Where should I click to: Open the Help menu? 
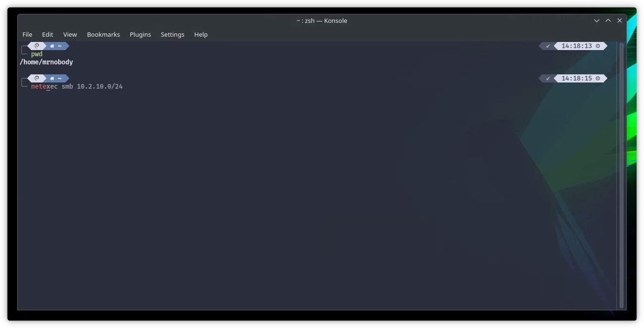click(x=201, y=34)
